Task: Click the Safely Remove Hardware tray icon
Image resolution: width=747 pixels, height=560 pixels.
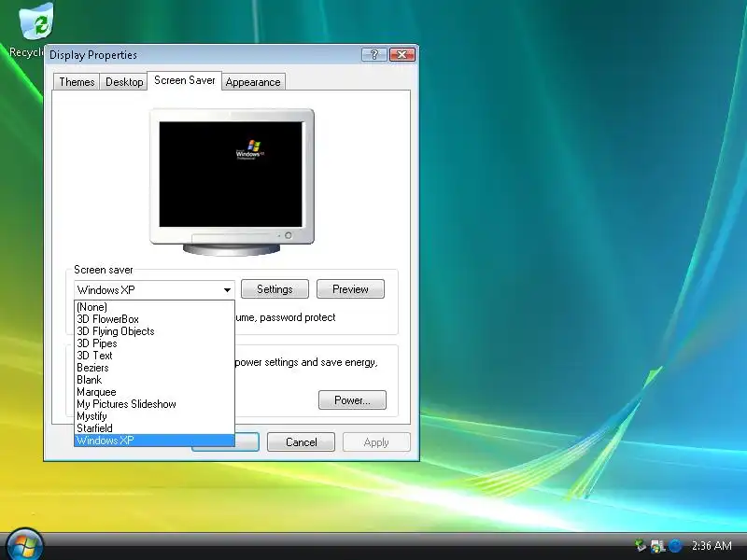Action: point(641,545)
